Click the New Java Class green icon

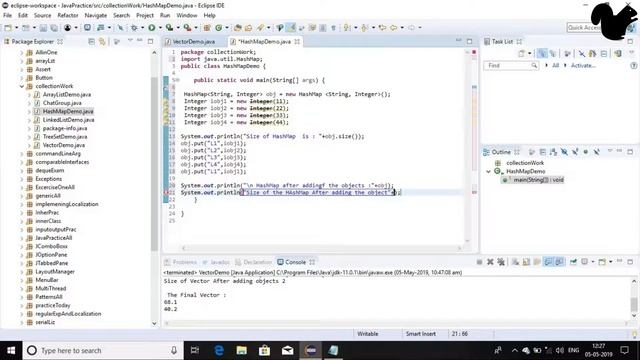(219, 28)
